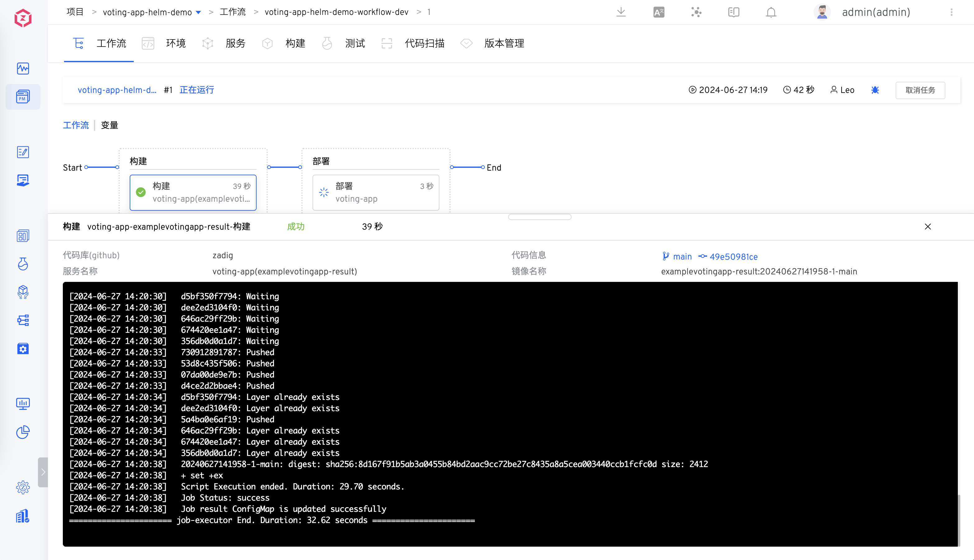Click the activity monitor sidebar icon
The width and height of the screenshot is (974, 560).
click(x=23, y=68)
